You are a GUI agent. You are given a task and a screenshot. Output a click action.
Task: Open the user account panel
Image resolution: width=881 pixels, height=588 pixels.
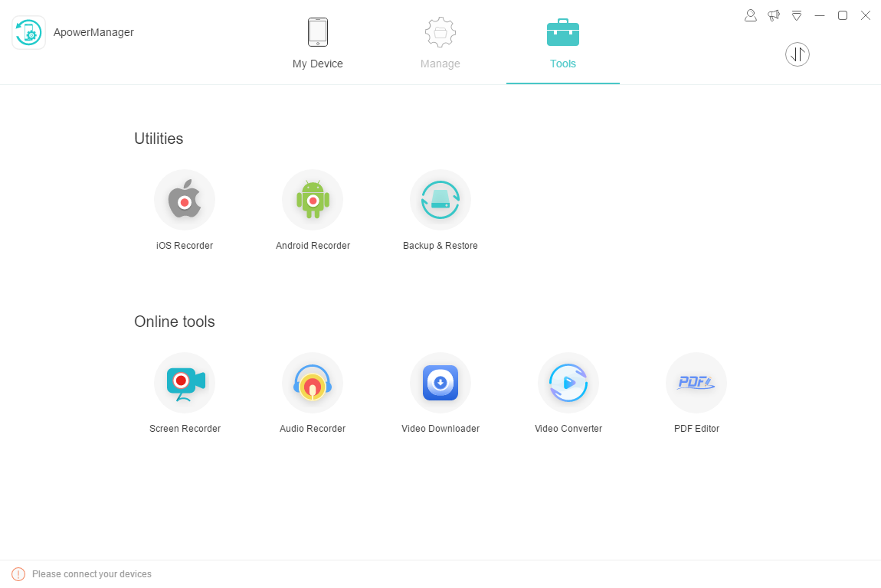[x=751, y=15]
